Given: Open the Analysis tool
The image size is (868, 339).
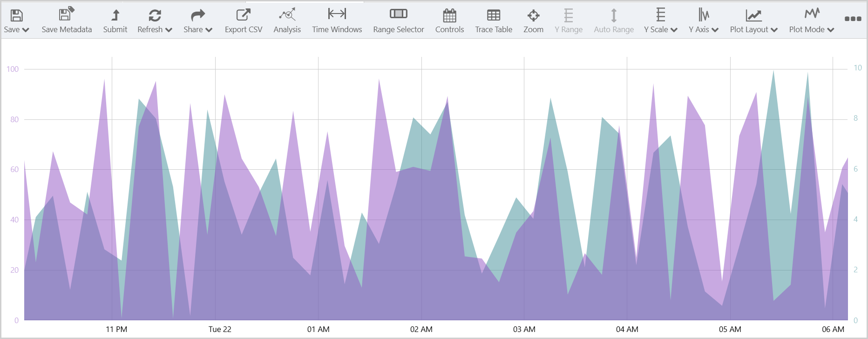Looking at the screenshot, I should pos(287,21).
